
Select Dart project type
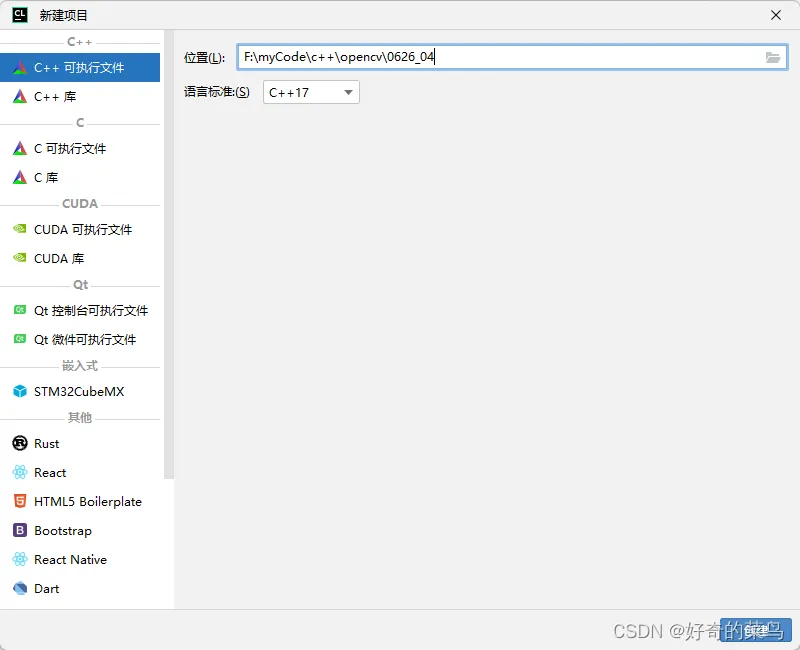click(x=80, y=589)
